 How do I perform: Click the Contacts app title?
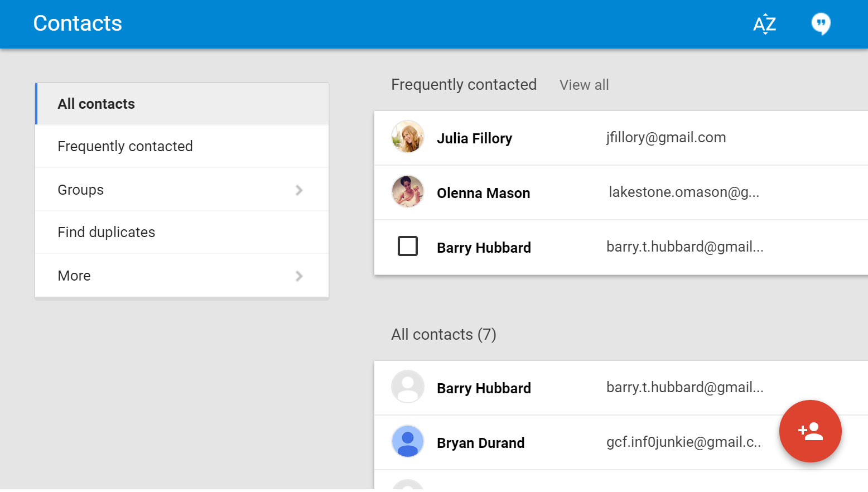tap(78, 23)
